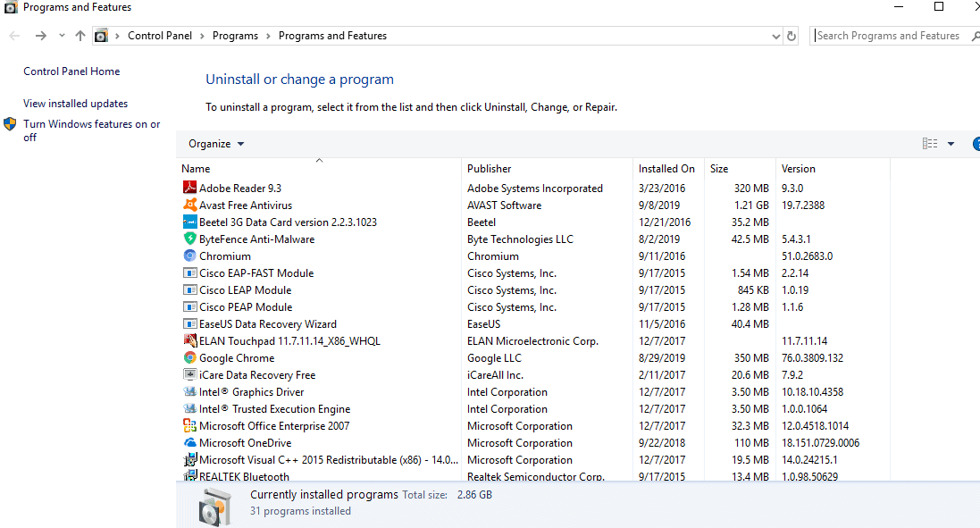The height and width of the screenshot is (528, 980).
Task: Click the version 76.0.3809.132 cell
Action: click(813, 358)
